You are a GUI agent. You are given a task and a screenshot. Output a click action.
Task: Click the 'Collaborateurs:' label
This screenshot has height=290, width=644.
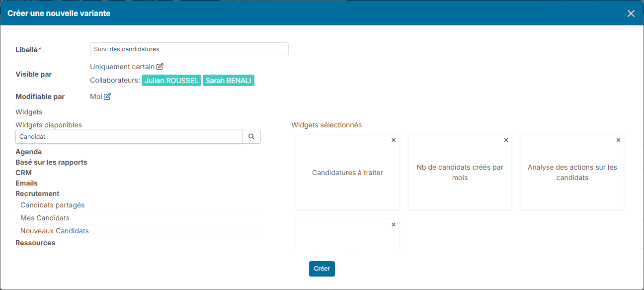click(x=115, y=81)
